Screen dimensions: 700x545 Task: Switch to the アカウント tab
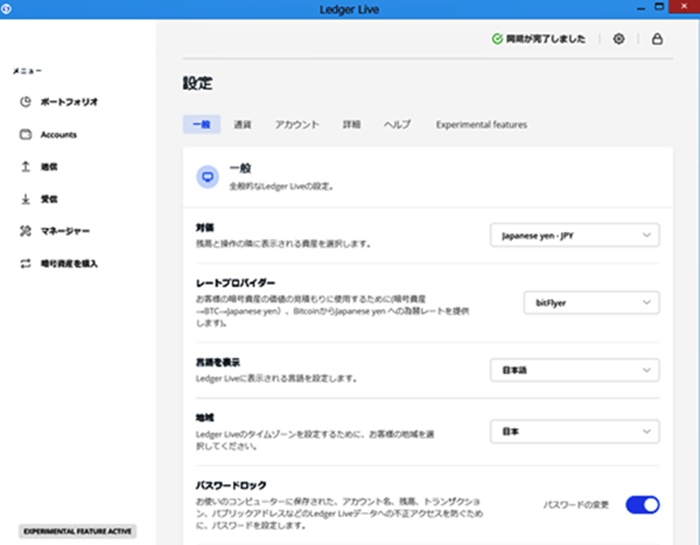click(297, 125)
